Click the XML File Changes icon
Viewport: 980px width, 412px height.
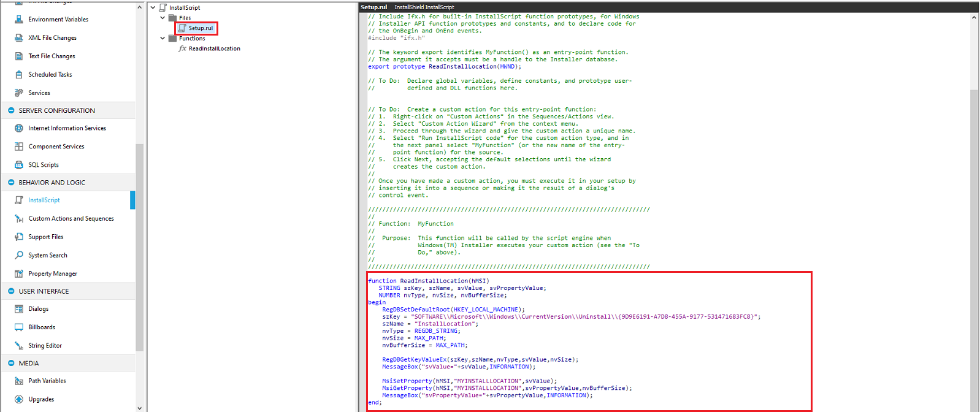tap(18, 38)
